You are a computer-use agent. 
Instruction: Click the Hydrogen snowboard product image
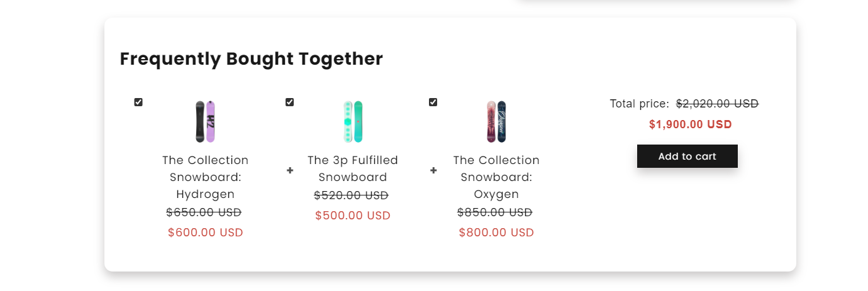(205, 121)
